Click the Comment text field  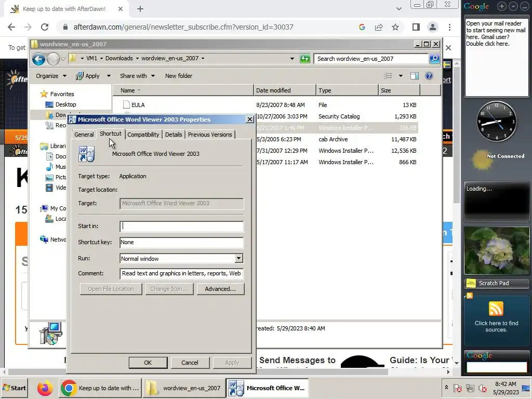click(x=181, y=273)
